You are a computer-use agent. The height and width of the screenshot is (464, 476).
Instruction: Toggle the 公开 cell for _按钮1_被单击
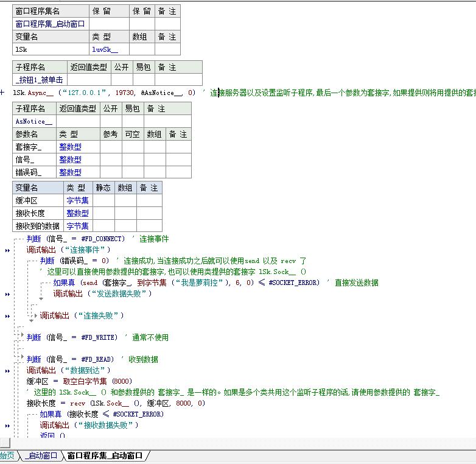pos(122,80)
